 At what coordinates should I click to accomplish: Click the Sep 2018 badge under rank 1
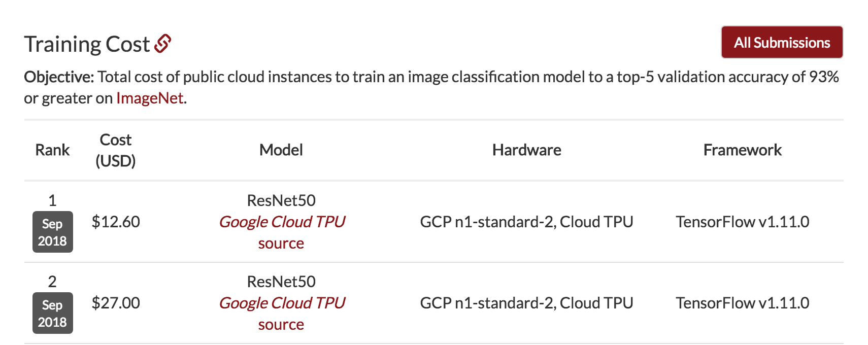click(53, 232)
